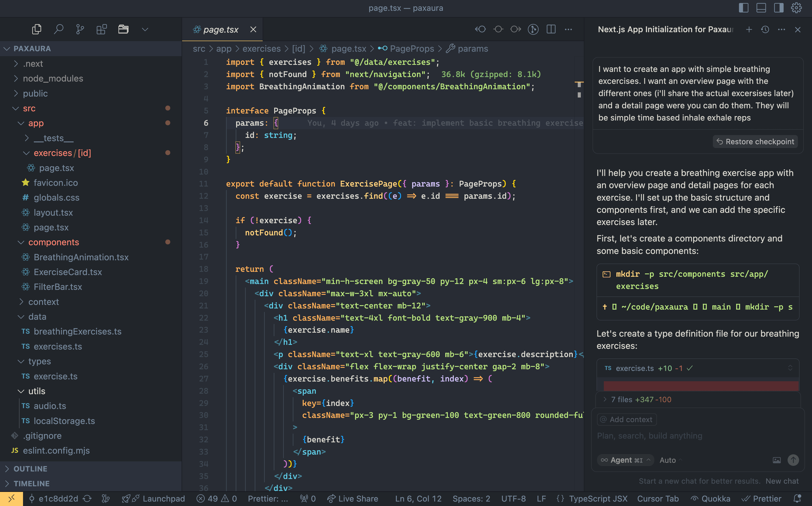Viewport: 812px width, 506px height.
Task: Toggle the primary sidebar visibility
Action: point(743,8)
